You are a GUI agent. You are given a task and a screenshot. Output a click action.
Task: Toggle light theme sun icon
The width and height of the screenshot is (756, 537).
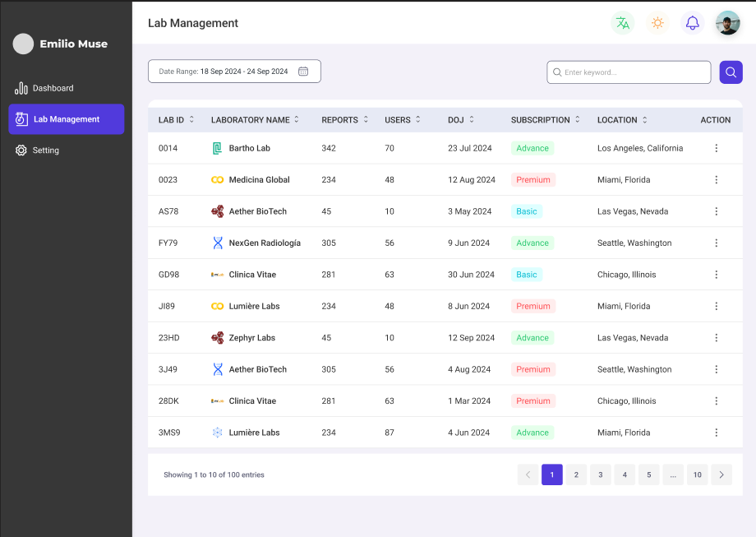click(x=657, y=23)
